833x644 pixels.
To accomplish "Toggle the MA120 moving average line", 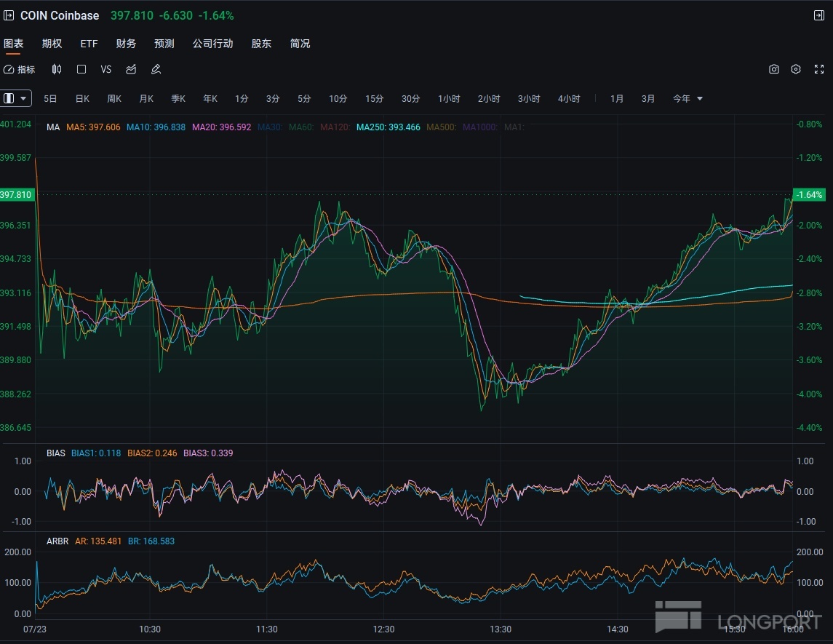I will tap(335, 127).
